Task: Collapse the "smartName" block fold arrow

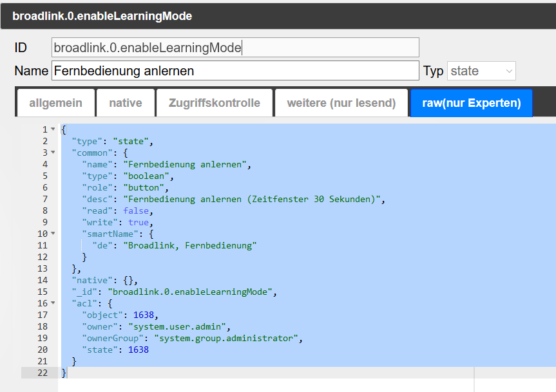Action: 53,234
